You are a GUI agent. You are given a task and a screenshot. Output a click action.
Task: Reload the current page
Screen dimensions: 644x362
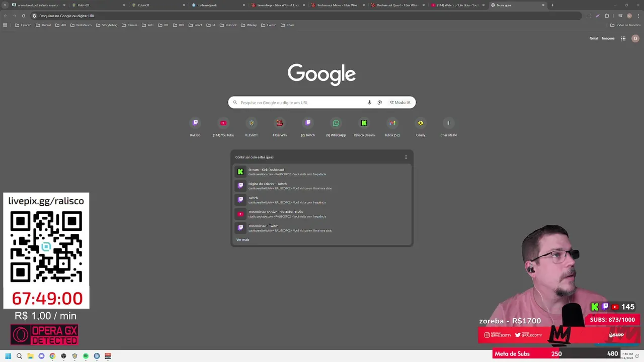pos(23,16)
